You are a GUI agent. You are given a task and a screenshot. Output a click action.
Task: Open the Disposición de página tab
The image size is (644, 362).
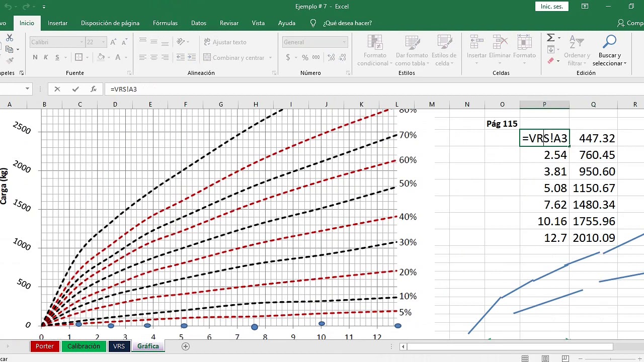110,23
